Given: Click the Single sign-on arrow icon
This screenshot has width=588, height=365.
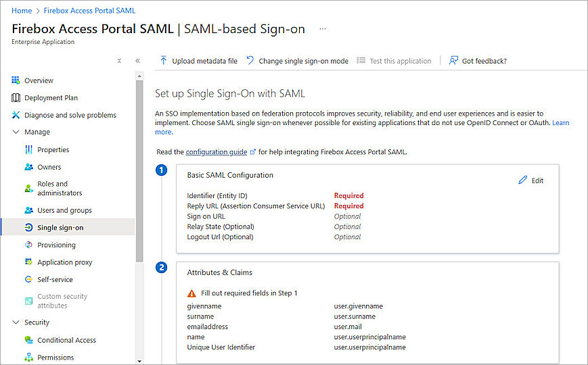Looking at the screenshot, I should pos(28,228).
